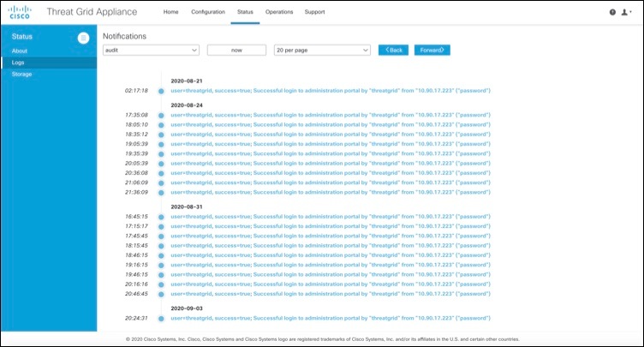Open the 16:45:15 login log entry

click(331, 216)
